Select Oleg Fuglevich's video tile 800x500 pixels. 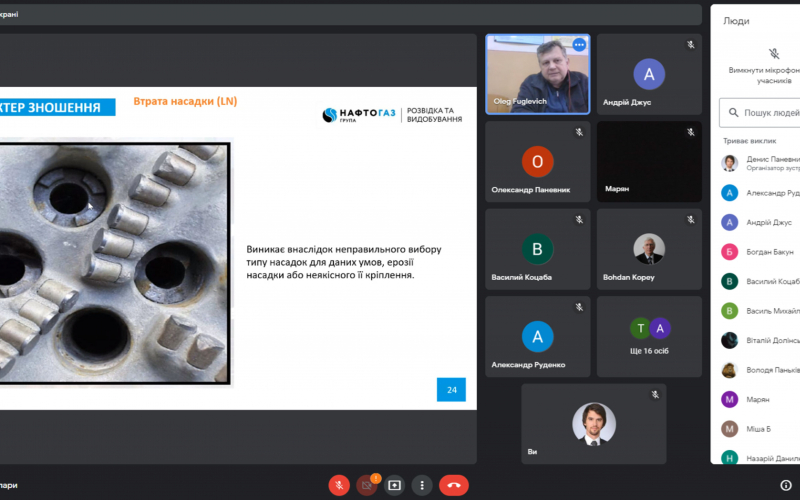pos(538,74)
